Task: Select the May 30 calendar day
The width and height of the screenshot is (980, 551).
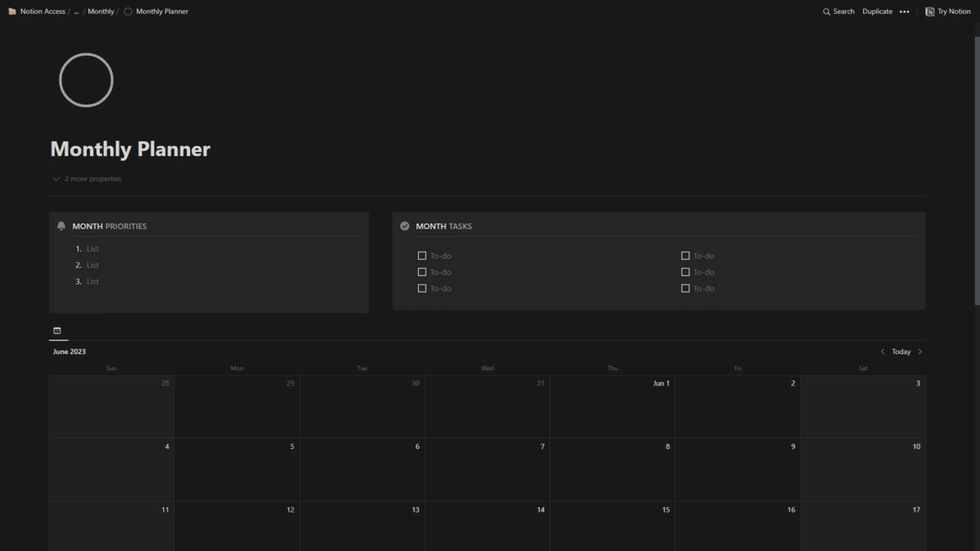Action: 362,407
